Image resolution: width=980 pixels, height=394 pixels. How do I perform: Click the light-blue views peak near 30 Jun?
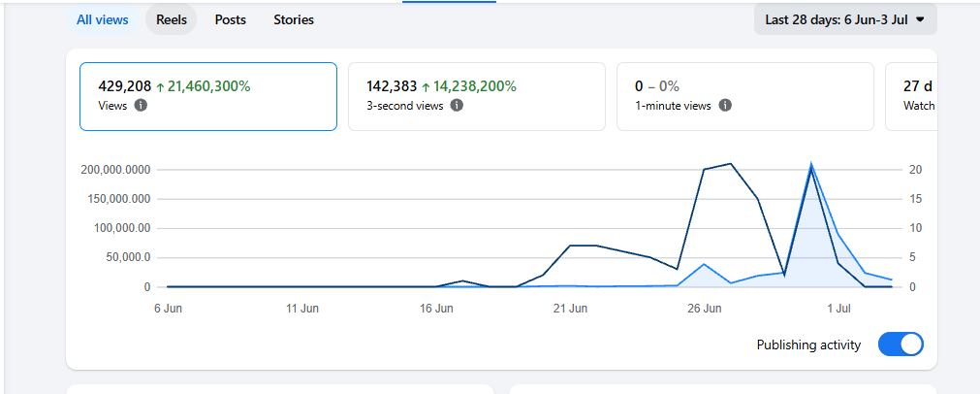tap(811, 166)
